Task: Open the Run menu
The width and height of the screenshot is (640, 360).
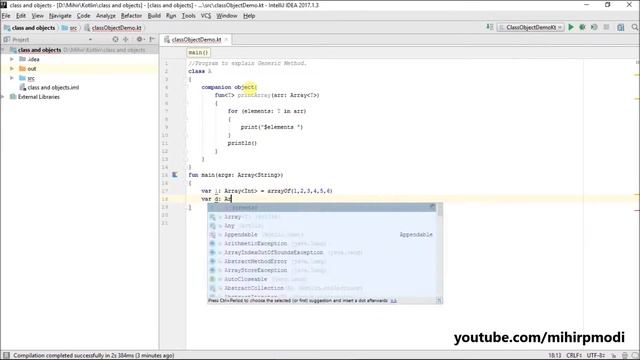Action: coord(171,16)
